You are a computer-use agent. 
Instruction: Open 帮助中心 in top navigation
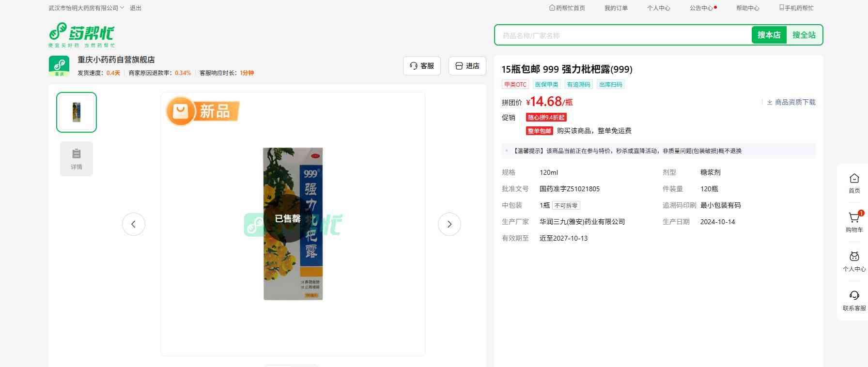[x=747, y=8]
